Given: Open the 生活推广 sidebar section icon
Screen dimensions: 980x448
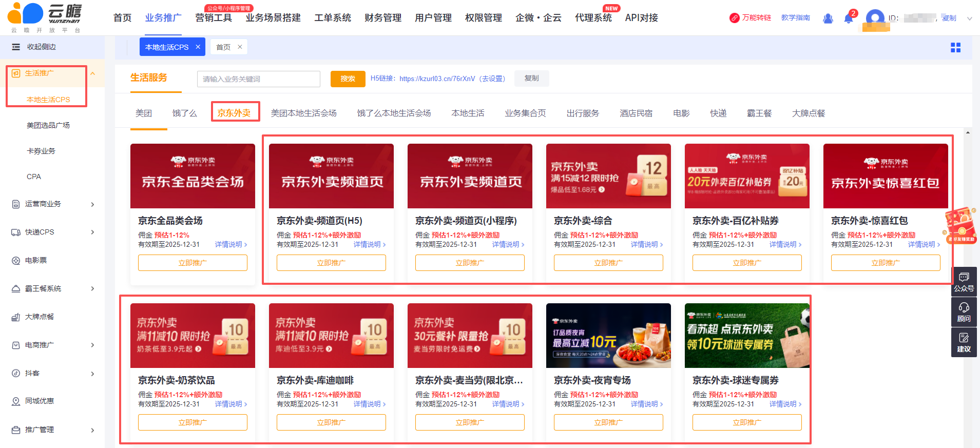Looking at the screenshot, I should tap(16, 73).
